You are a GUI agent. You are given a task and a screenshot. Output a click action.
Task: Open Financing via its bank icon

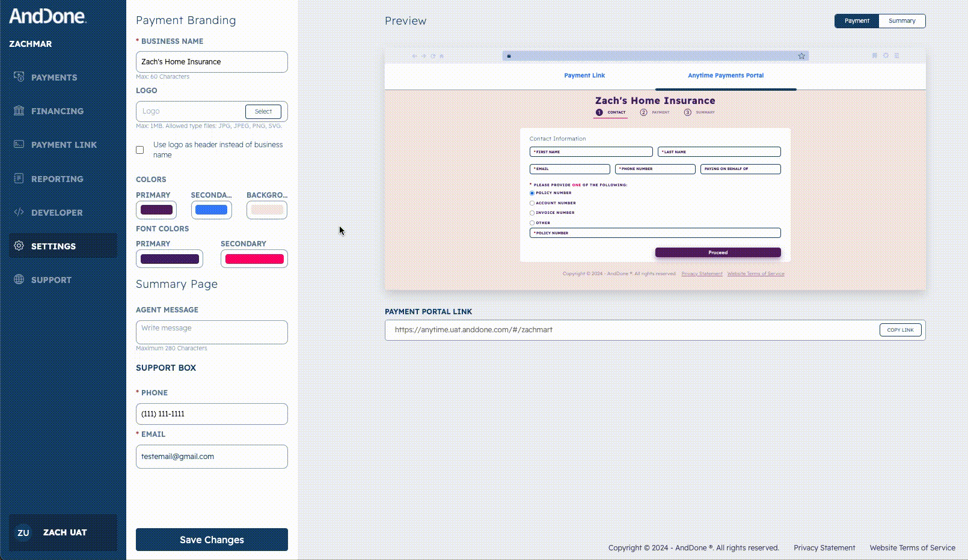tap(19, 111)
